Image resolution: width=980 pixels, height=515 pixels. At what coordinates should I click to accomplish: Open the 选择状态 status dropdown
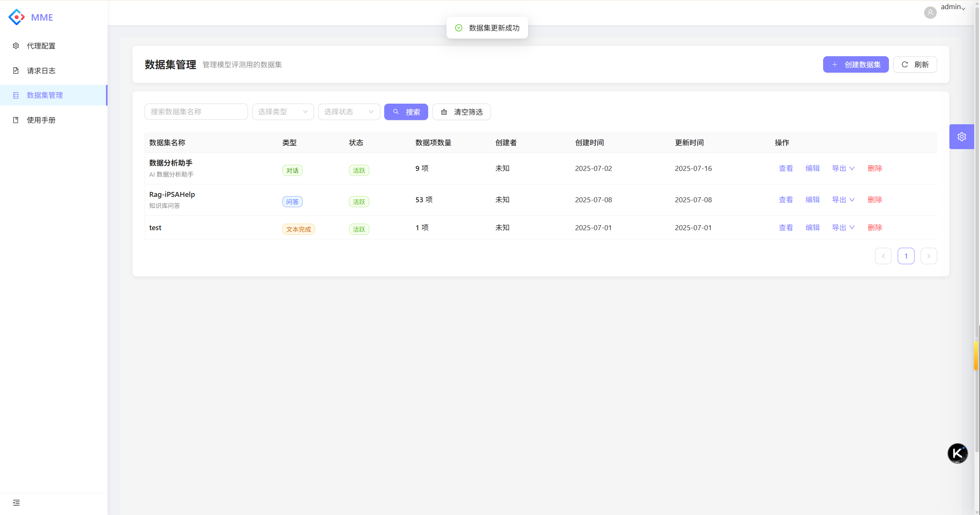pyautogui.click(x=349, y=112)
